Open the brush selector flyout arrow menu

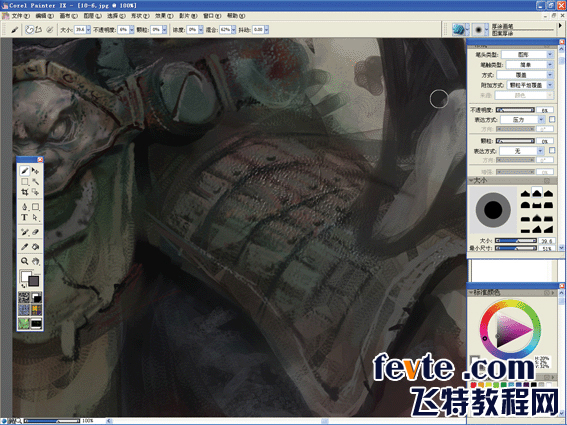point(561,26)
